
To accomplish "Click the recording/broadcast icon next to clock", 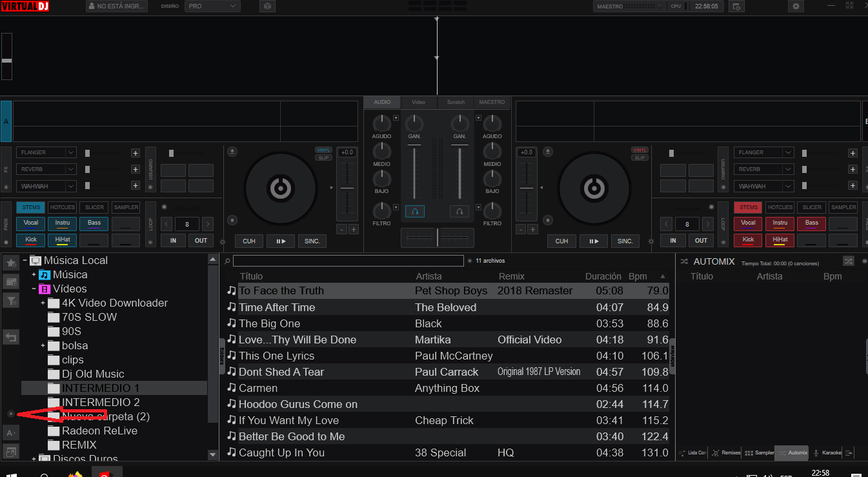I will coord(738,6).
